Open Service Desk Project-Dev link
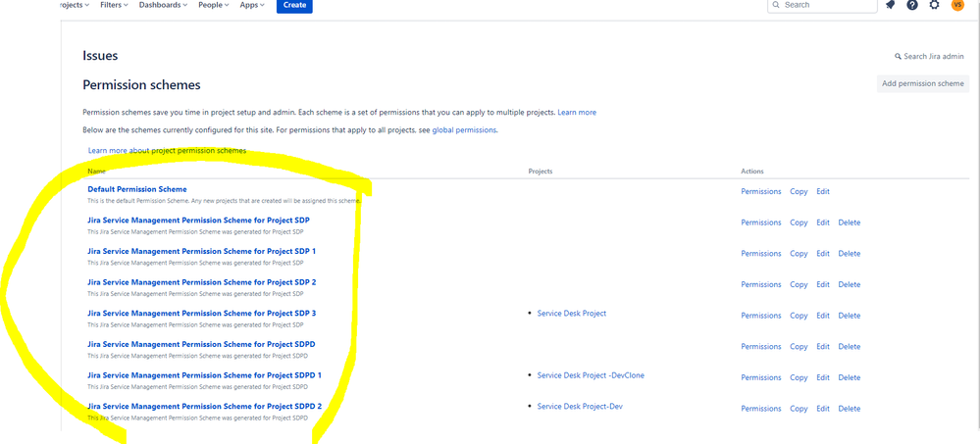 point(580,407)
